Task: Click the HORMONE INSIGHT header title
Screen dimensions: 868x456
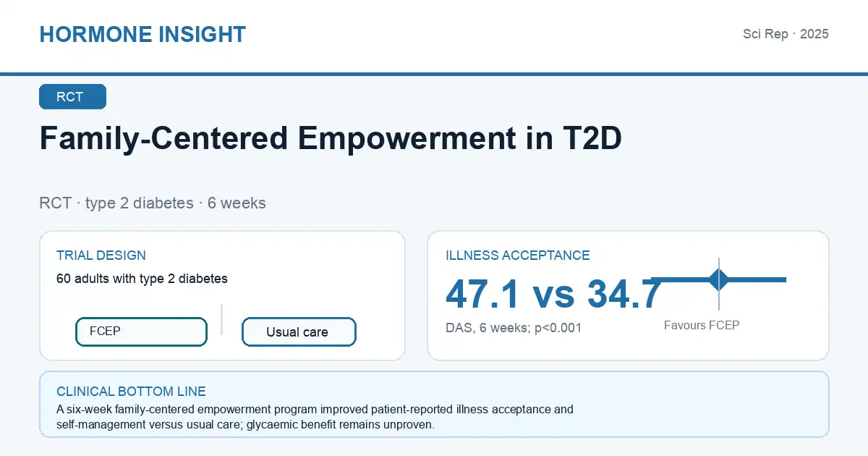Action: point(142,34)
